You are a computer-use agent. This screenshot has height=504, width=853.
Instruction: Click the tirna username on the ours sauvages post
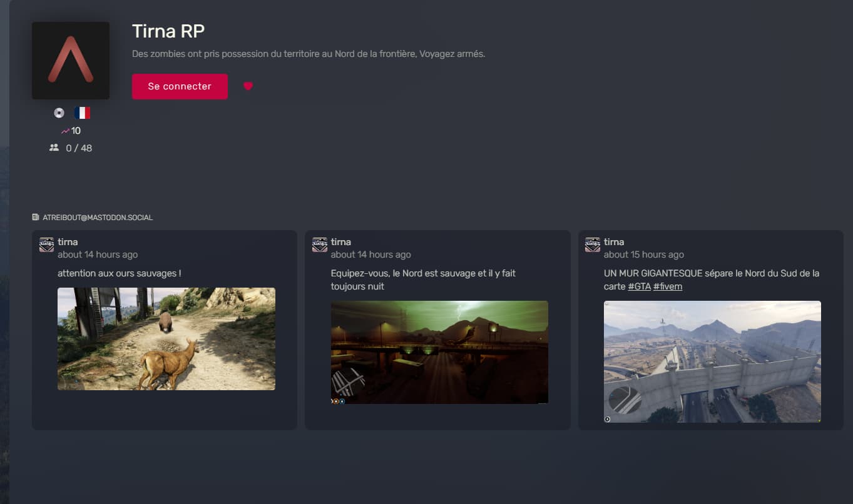pyautogui.click(x=67, y=241)
